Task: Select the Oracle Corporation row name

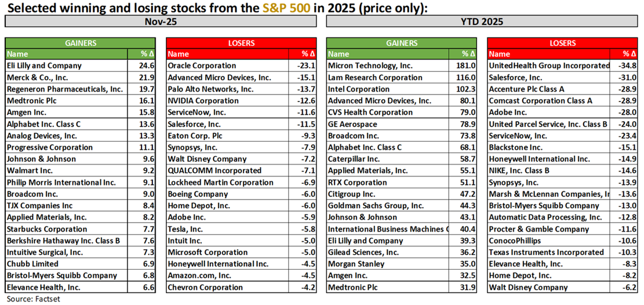Action: [x=202, y=66]
